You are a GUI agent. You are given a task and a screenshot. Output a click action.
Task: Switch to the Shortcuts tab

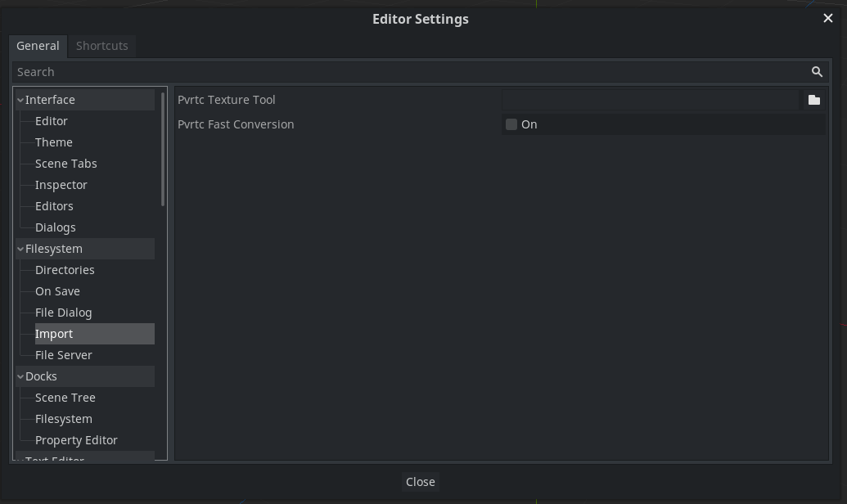(x=101, y=46)
